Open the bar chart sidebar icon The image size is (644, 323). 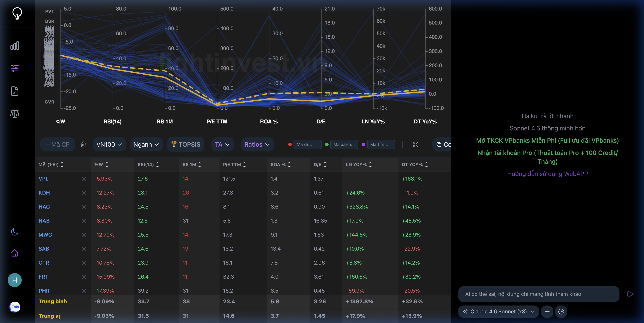pyautogui.click(x=15, y=46)
